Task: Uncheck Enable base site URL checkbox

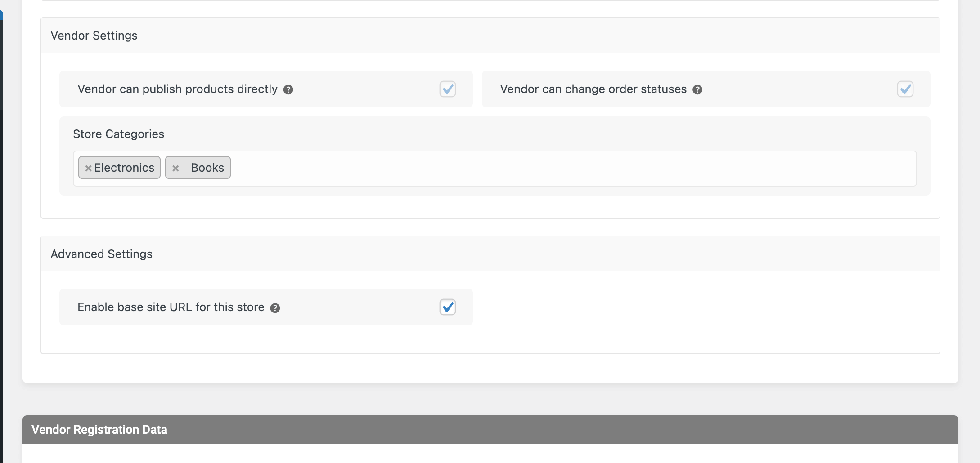Action: [x=448, y=307]
